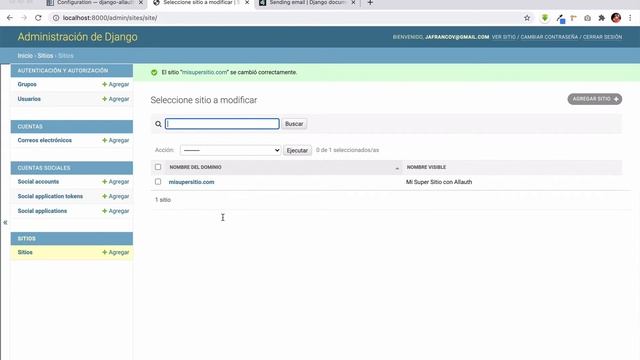Close the Configuration django-allauth tab

(141, 3)
